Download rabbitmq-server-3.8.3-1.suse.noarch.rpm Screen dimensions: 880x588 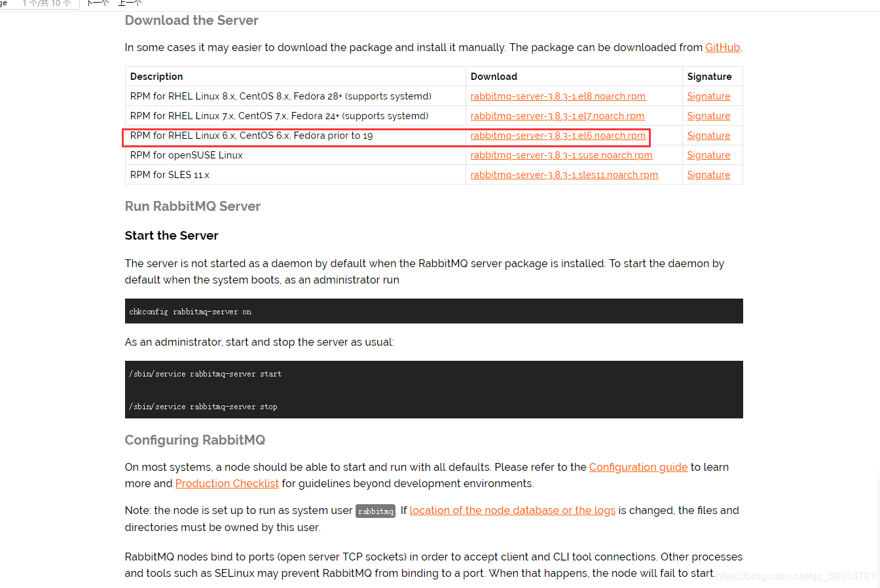tap(561, 155)
